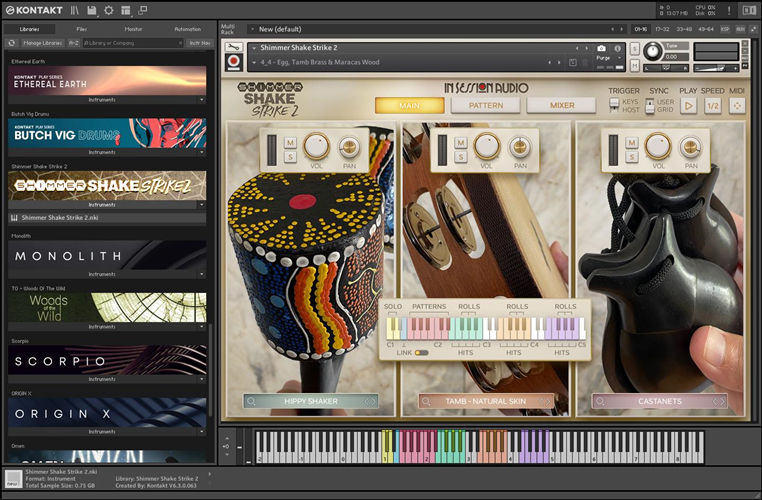Screen dimensions: 762x500
Task: Open the workspace layout icon
Action: tap(126, 10)
